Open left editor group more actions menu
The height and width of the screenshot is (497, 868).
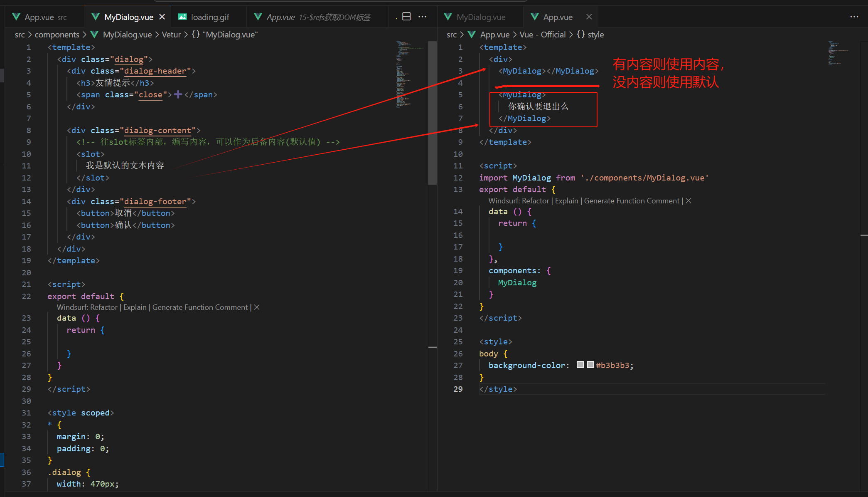click(422, 17)
